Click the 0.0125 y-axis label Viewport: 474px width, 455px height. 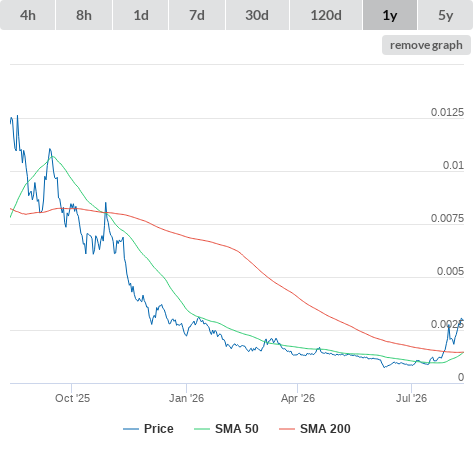click(447, 112)
